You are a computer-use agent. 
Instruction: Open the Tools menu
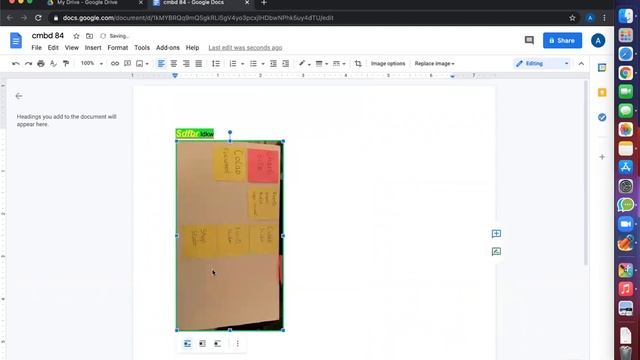pos(142,48)
